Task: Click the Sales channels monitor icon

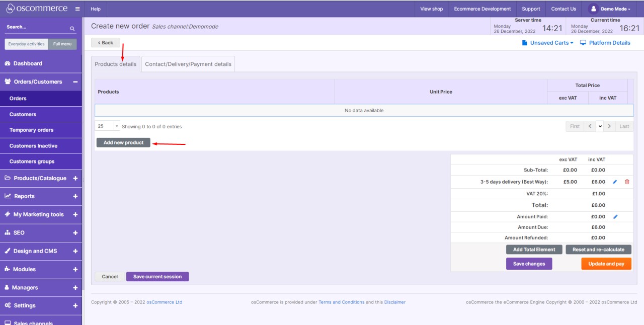Action: click(8, 323)
